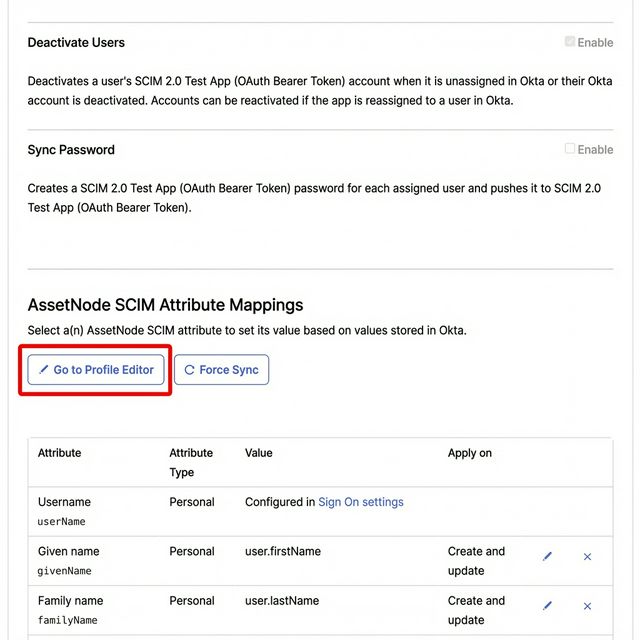The height and width of the screenshot is (640, 640).
Task: Edit the Given name attribute mapping
Action: point(547,556)
